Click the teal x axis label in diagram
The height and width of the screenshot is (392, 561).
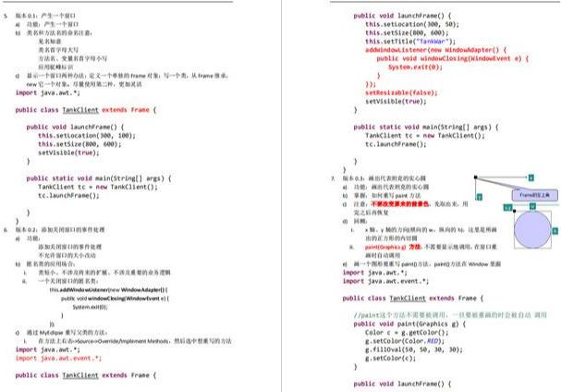531,178
